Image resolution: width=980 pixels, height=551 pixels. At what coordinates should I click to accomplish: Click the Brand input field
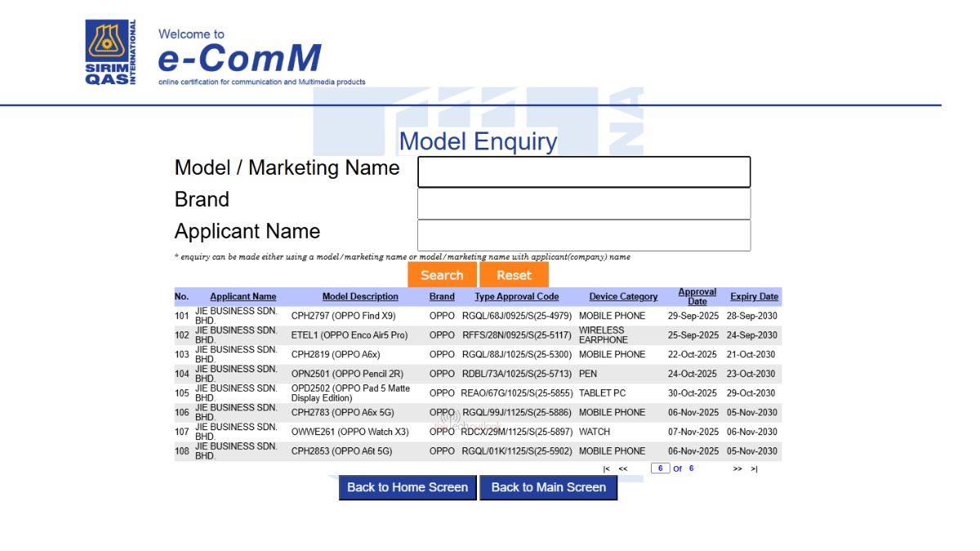click(583, 204)
